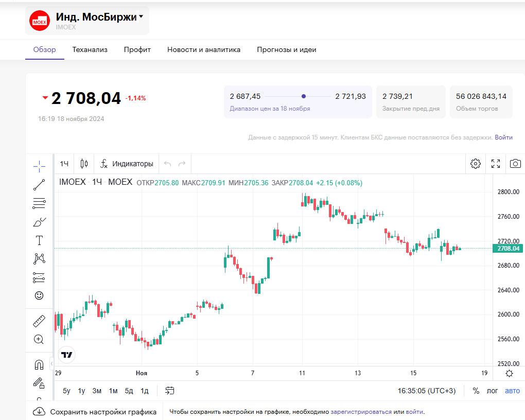
Task: Enter fullscreen chart mode
Action: [496, 164]
